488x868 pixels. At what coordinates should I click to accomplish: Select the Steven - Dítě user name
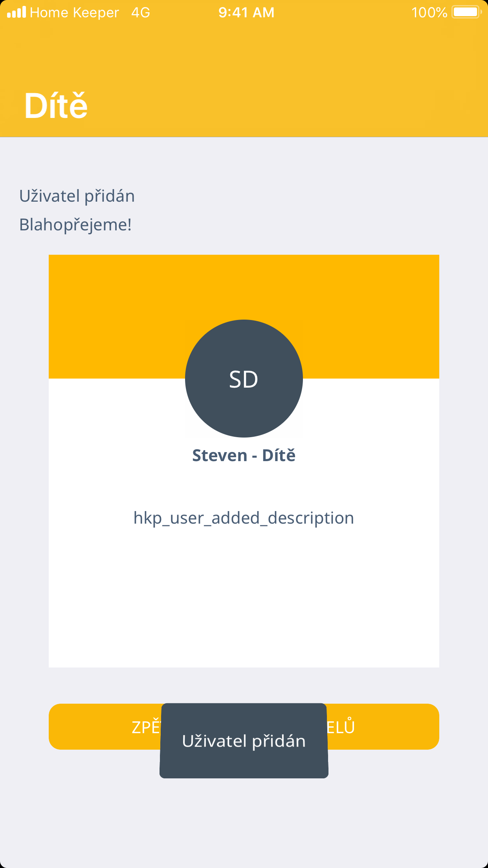point(244,455)
